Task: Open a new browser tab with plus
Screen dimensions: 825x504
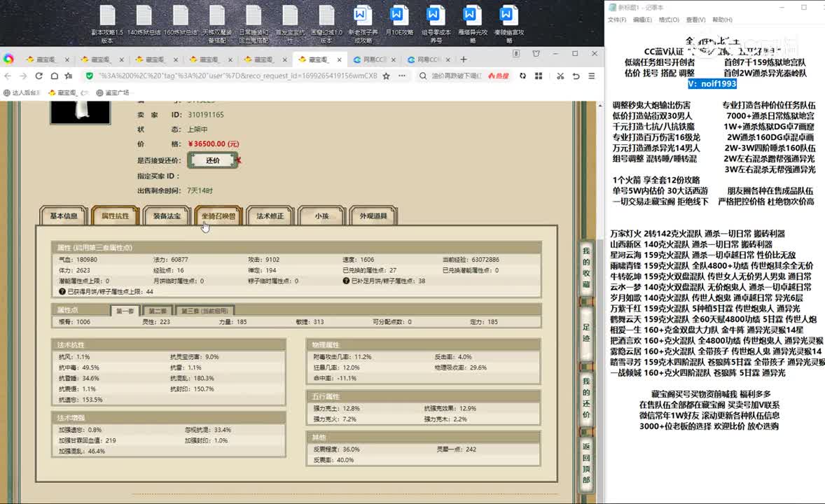Action: coord(464,59)
